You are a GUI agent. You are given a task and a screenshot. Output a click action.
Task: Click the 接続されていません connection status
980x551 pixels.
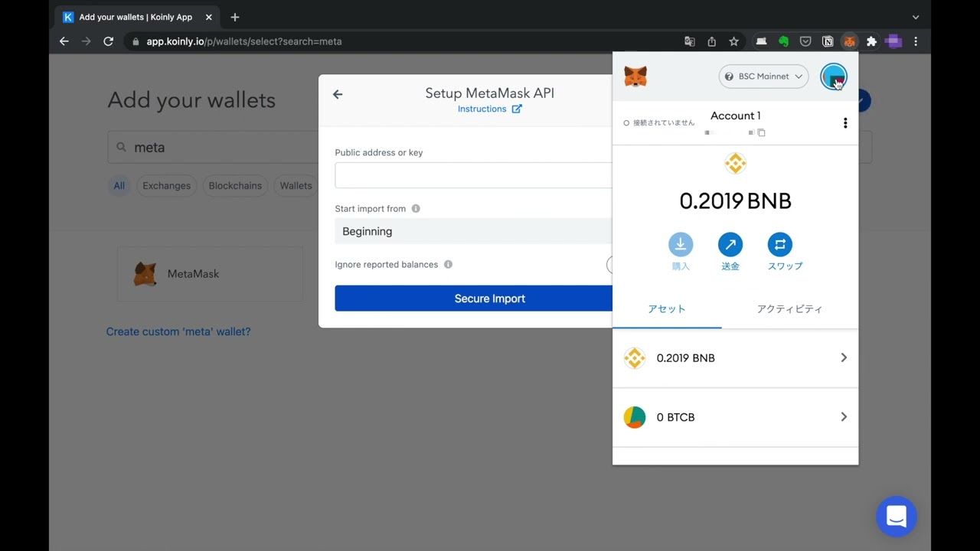659,123
